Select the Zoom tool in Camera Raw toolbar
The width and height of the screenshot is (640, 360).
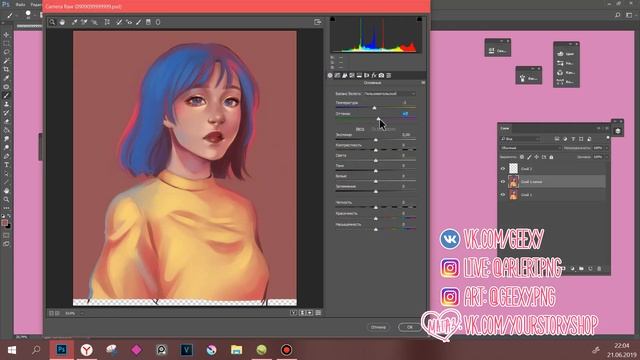(x=52, y=22)
